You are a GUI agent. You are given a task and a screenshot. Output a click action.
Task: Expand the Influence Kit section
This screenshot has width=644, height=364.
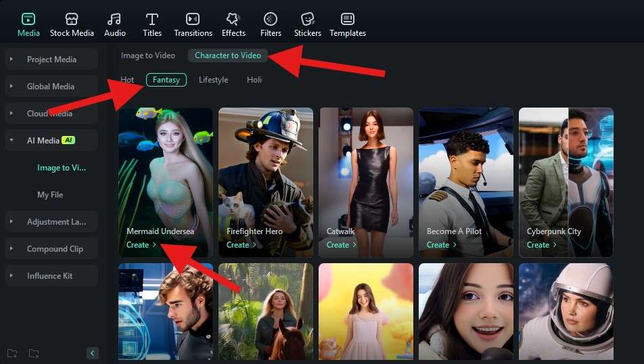(x=11, y=275)
